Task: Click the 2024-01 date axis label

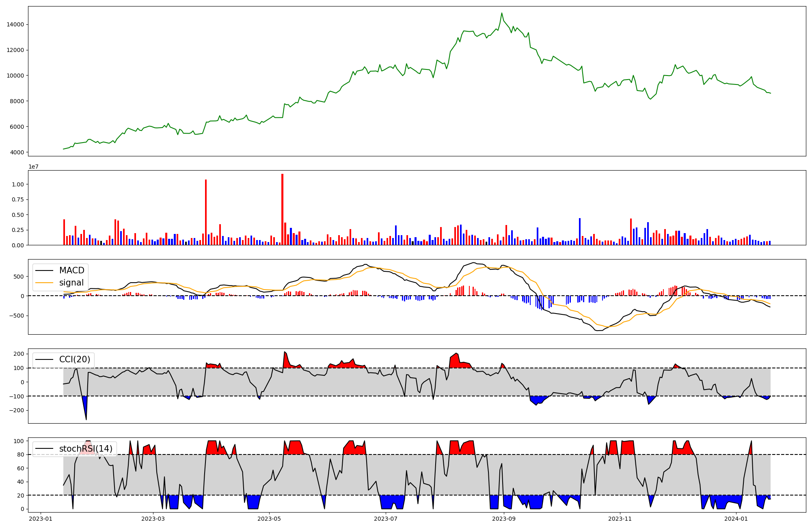Action: click(736, 519)
